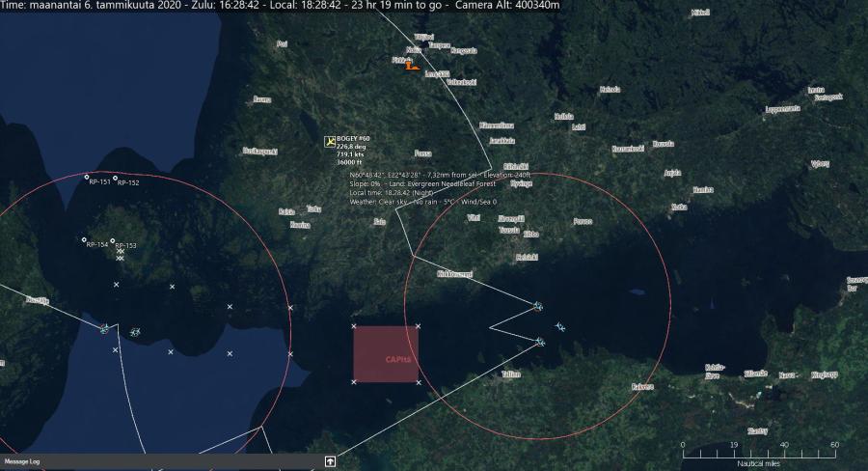868x471 pixels.
Task: Click the Nautical miles scale bar
Action: coord(759,454)
